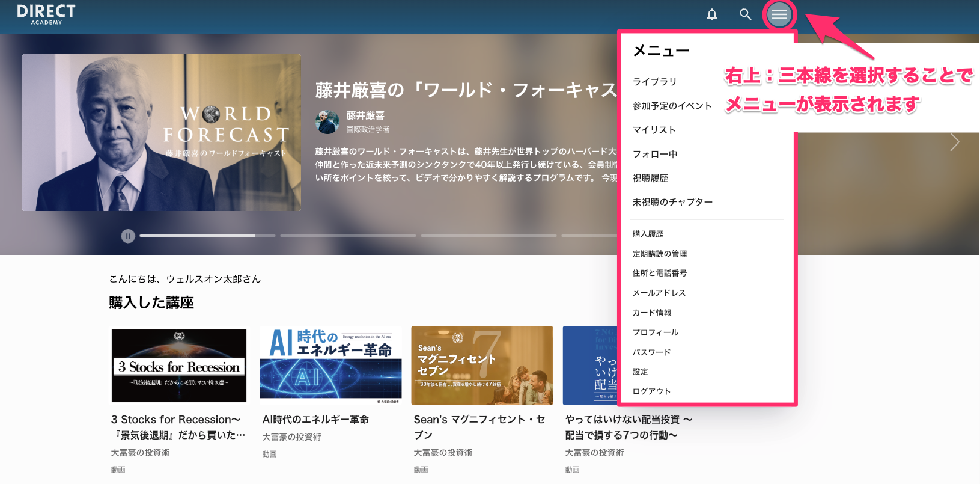Select the first carousel progress bar
980x484 pixels.
coord(207,236)
